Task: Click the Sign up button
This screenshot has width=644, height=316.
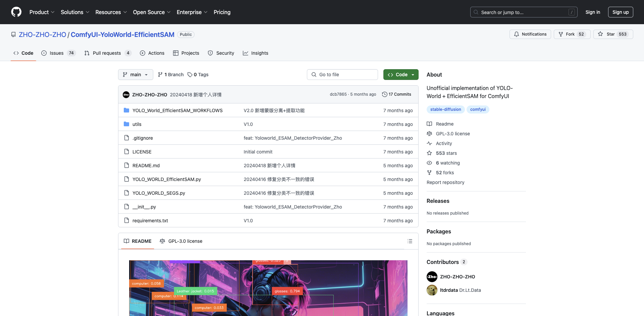Action: pos(621,12)
